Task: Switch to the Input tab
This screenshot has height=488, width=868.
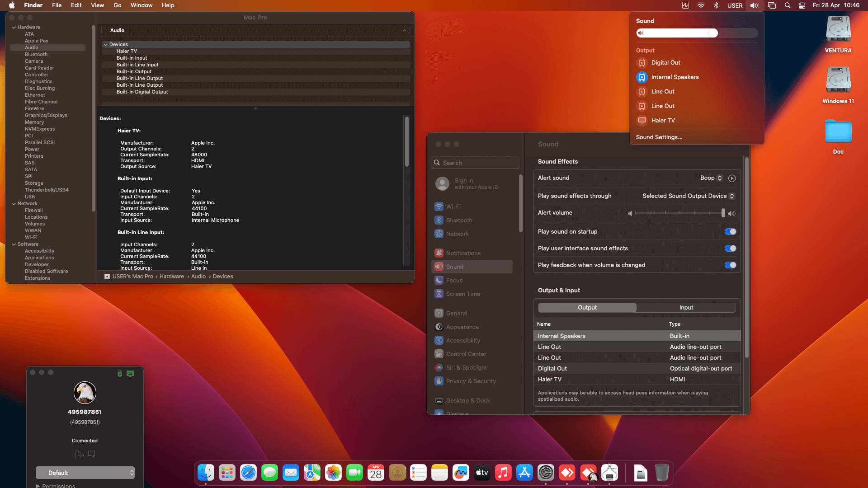Action: click(x=686, y=308)
